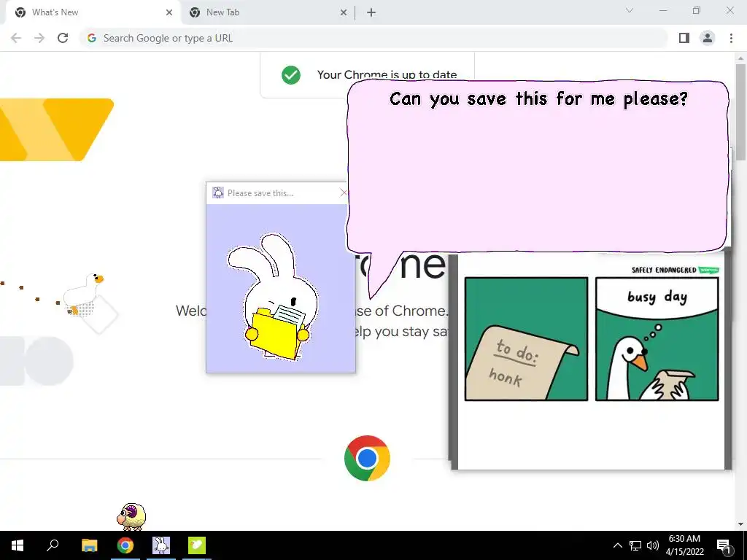Expand the tab search chevron

coord(630,10)
